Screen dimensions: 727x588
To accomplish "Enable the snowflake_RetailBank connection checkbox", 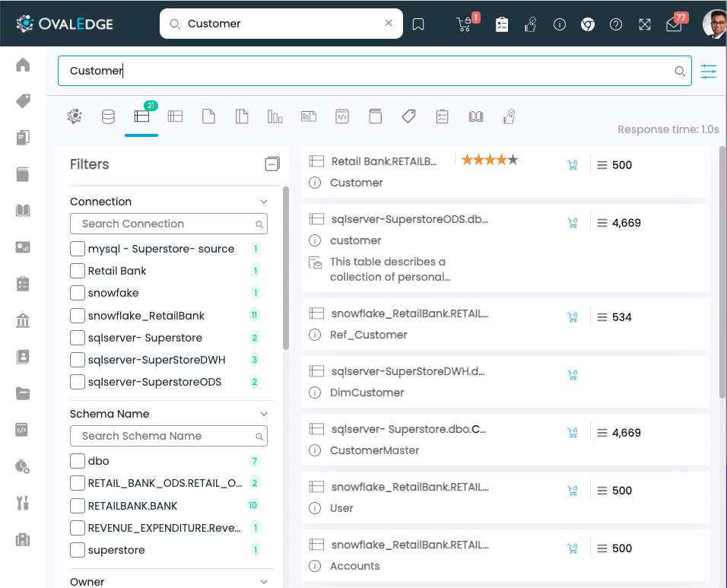I will point(77,316).
